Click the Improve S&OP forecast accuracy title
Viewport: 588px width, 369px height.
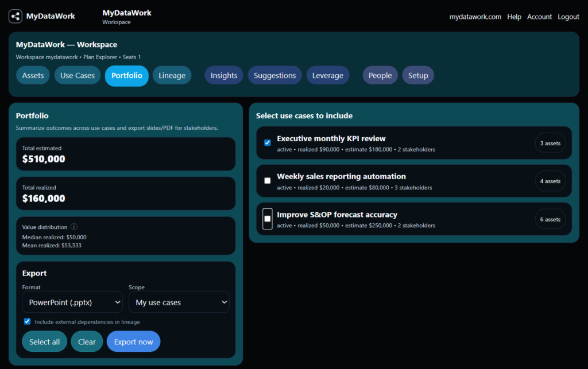(x=336, y=215)
